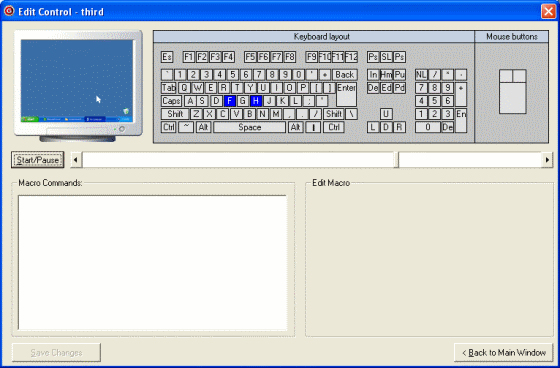The image size is (560, 368).
Task: Click the Space bar key
Action: [x=250, y=128]
